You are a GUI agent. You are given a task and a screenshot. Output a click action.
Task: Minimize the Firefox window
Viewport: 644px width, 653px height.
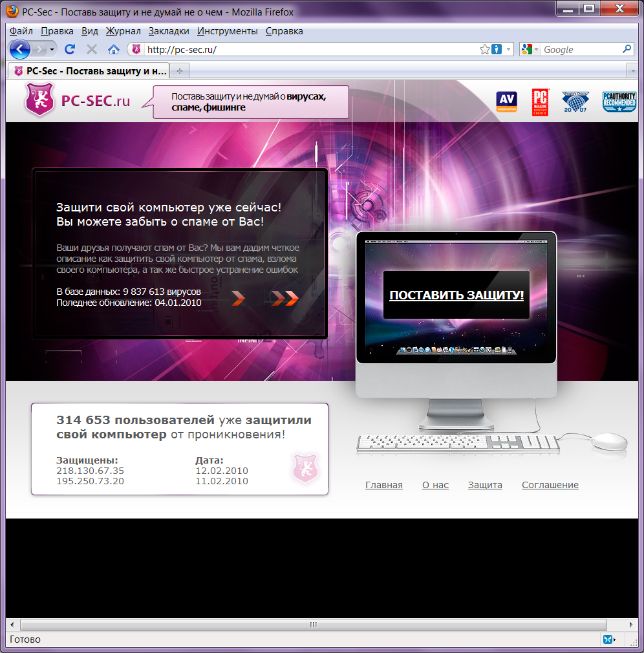[568, 8]
